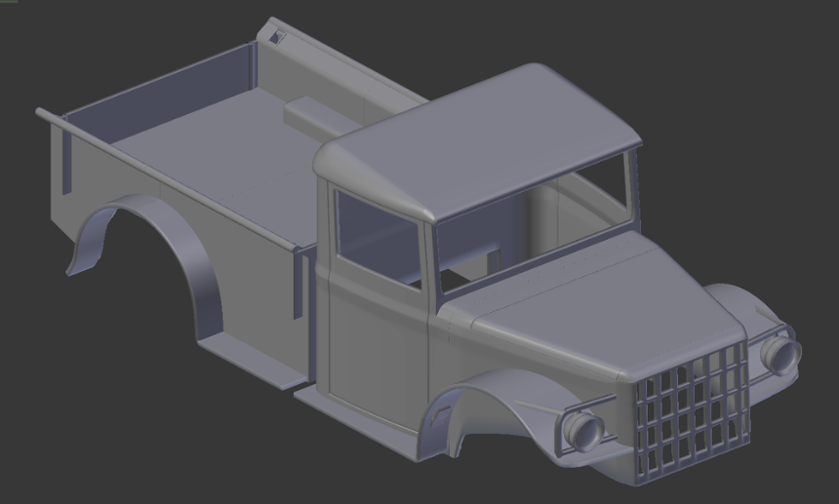Select the nearer front headlight

pos(582,429)
